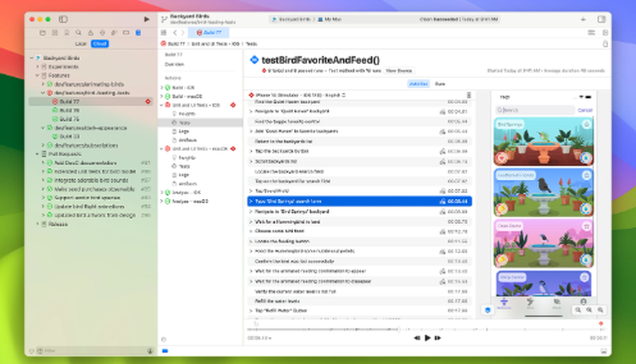Open the Project navigator folder icon
Image resolution: width=636 pixels, height=364 pixels.
[x=43, y=32]
